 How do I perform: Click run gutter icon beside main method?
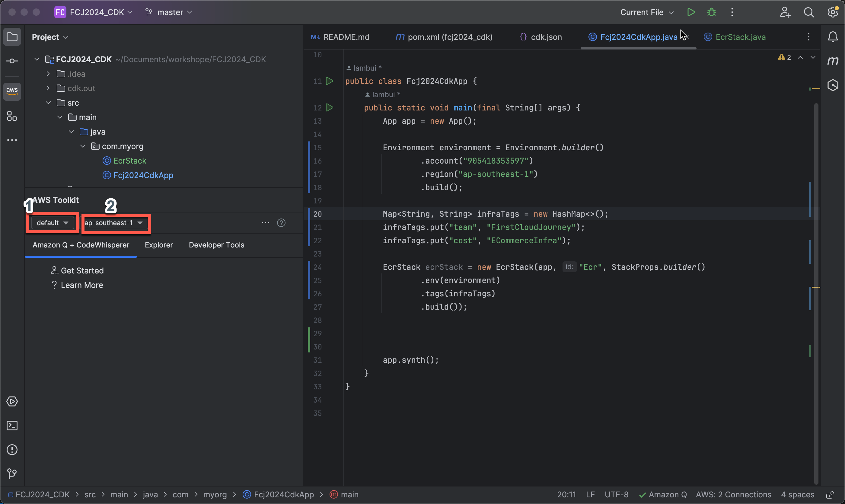tap(329, 108)
